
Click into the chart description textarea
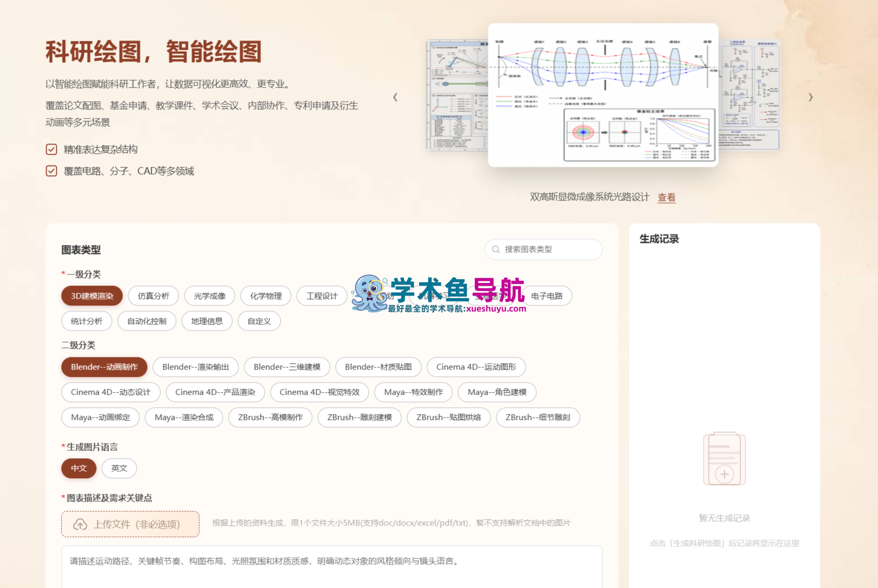(332, 567)
